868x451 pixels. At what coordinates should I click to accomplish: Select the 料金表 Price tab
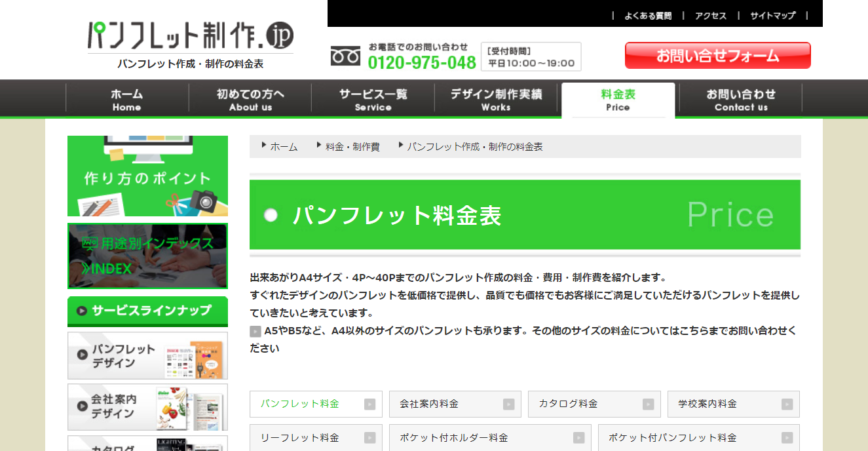pyautogui.click(x=618, y=100)
